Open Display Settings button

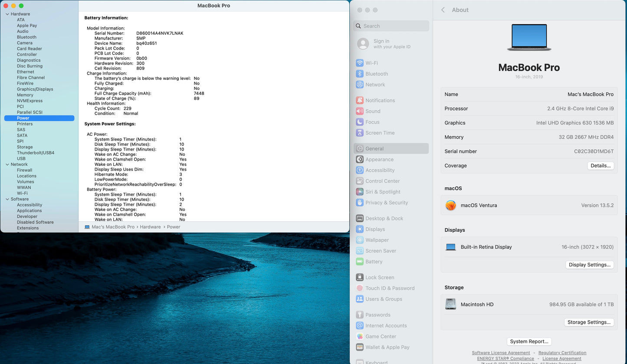coord(590,265)
